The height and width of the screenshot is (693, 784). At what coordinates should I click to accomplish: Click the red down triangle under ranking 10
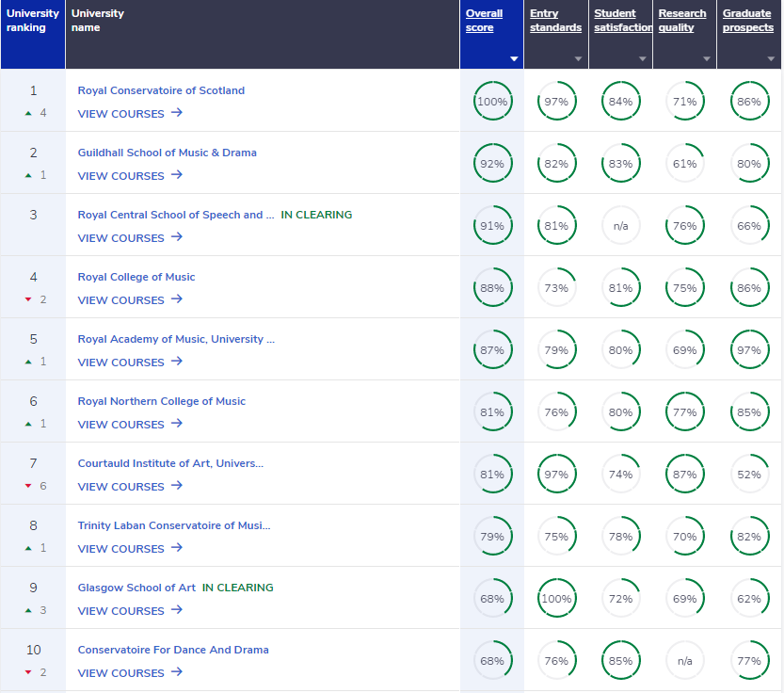coord(27,672)
